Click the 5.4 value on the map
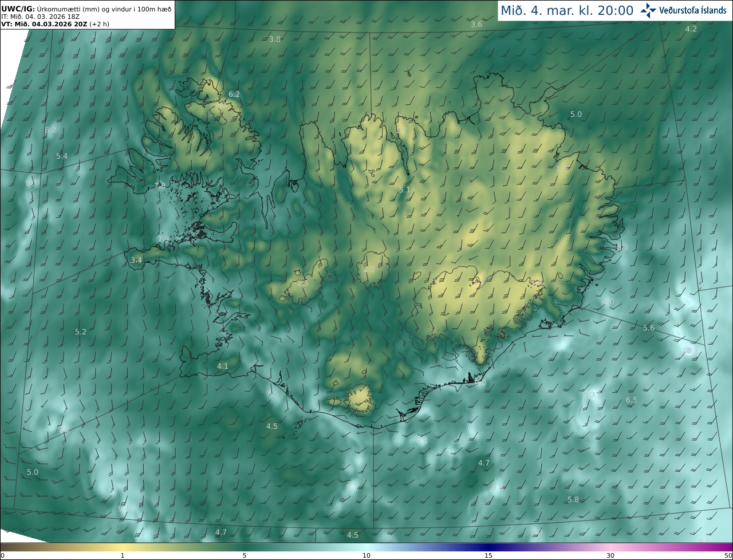The image size is (733, 560). pyautogui.click(x=62, y=156)
